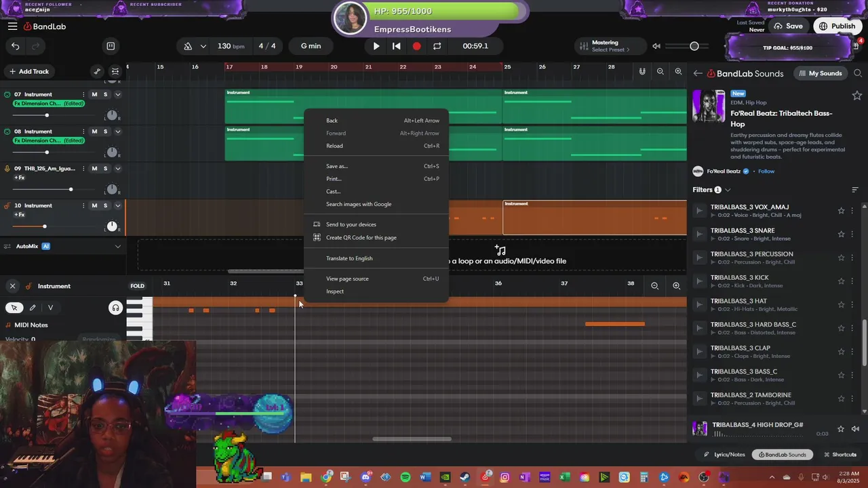Open track 10 three-dot menu

83,205
